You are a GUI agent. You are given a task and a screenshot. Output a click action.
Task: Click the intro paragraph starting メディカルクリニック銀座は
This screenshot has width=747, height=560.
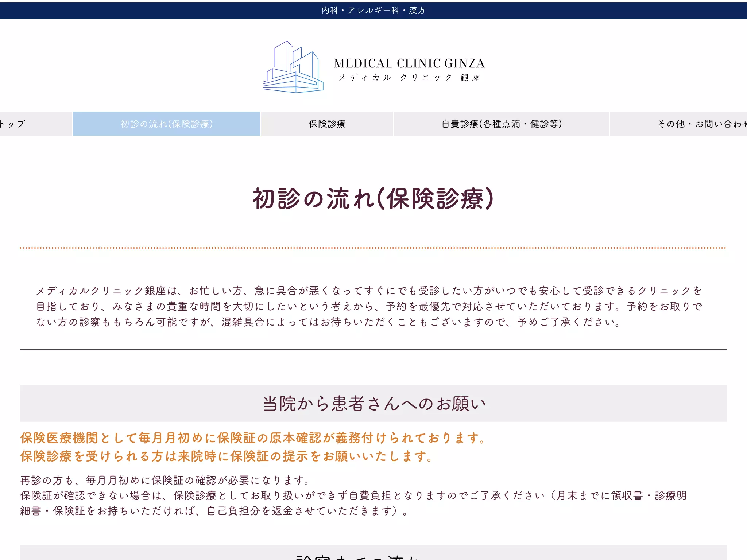[x=369, y=306]
